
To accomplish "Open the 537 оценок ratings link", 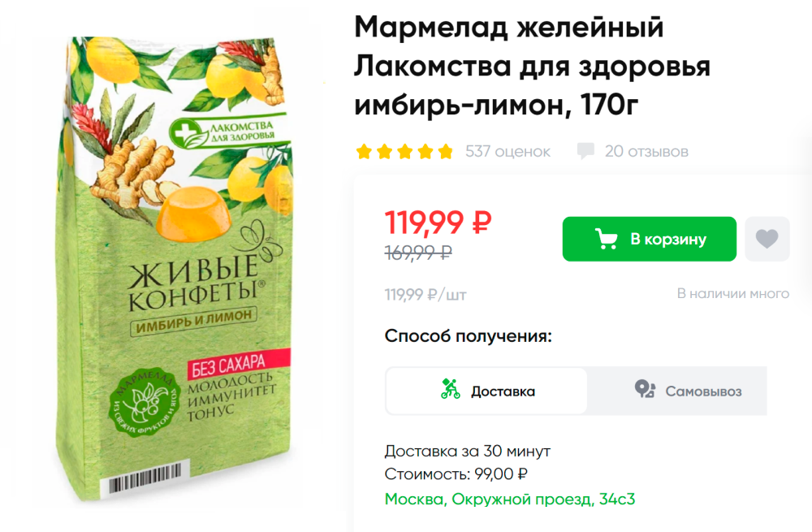I will click(x=508, y=151).
